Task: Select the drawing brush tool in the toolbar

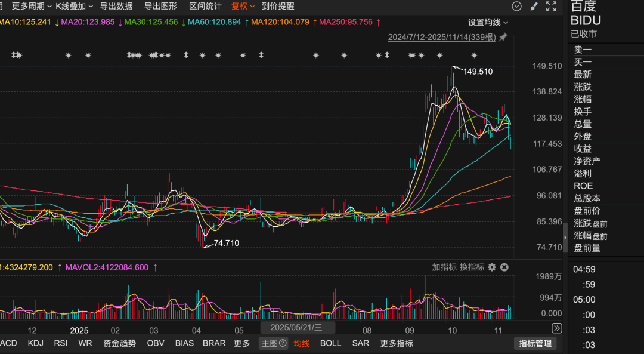Action: [535, 6]
